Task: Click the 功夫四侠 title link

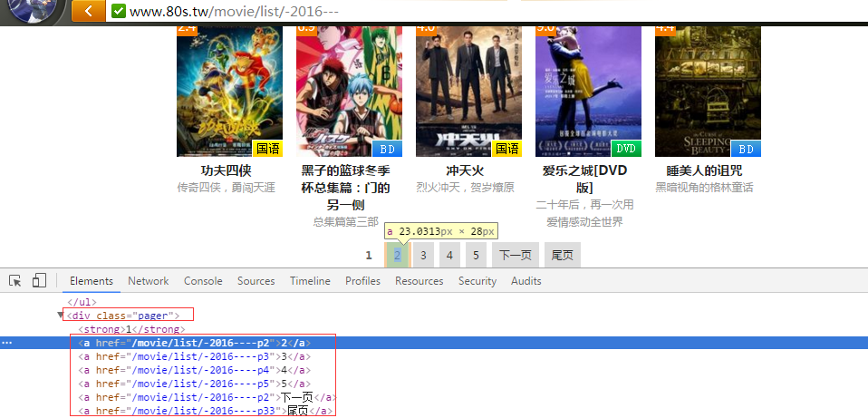Action: click(226, 170)
